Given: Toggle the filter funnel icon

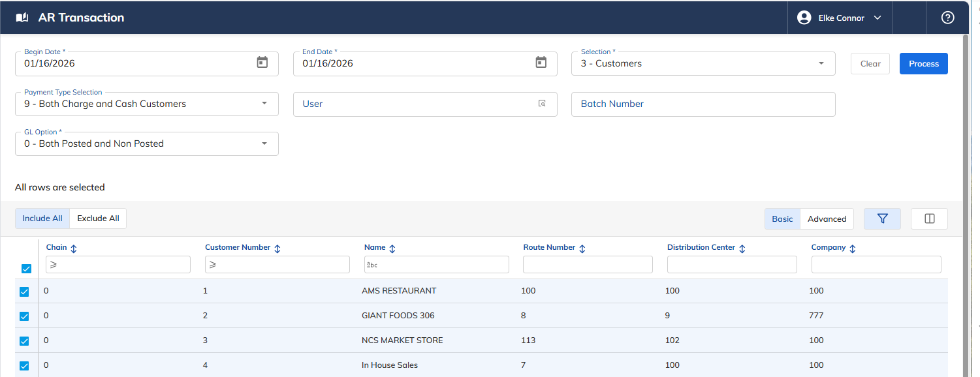Looking at the screenshot, I should (882, 219).
